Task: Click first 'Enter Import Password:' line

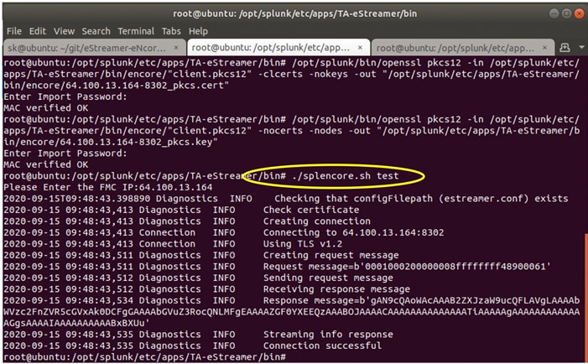Action: [x=65, y=96]
